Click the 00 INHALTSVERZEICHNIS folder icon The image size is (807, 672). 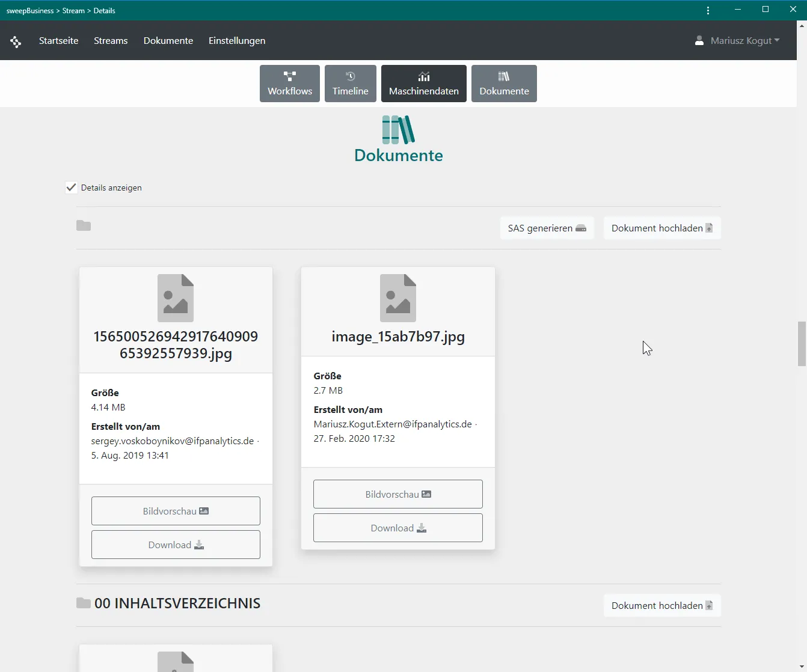[84, 603]
